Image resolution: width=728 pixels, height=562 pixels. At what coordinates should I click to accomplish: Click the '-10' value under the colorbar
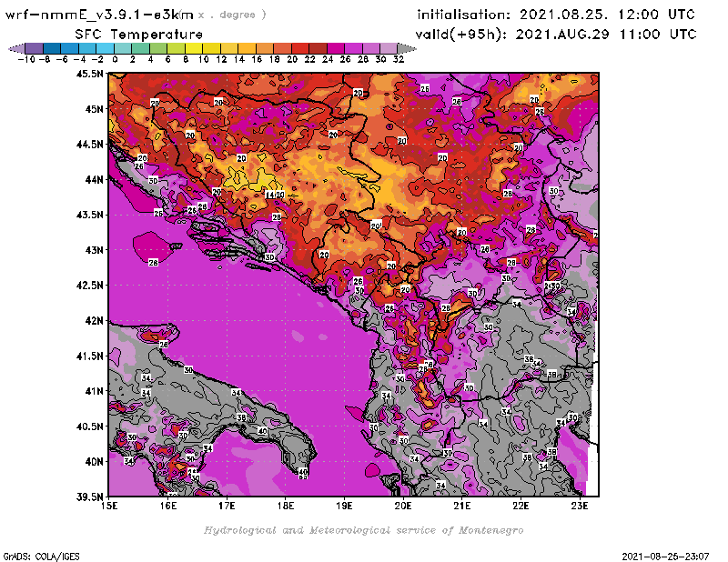click(26, 59)
